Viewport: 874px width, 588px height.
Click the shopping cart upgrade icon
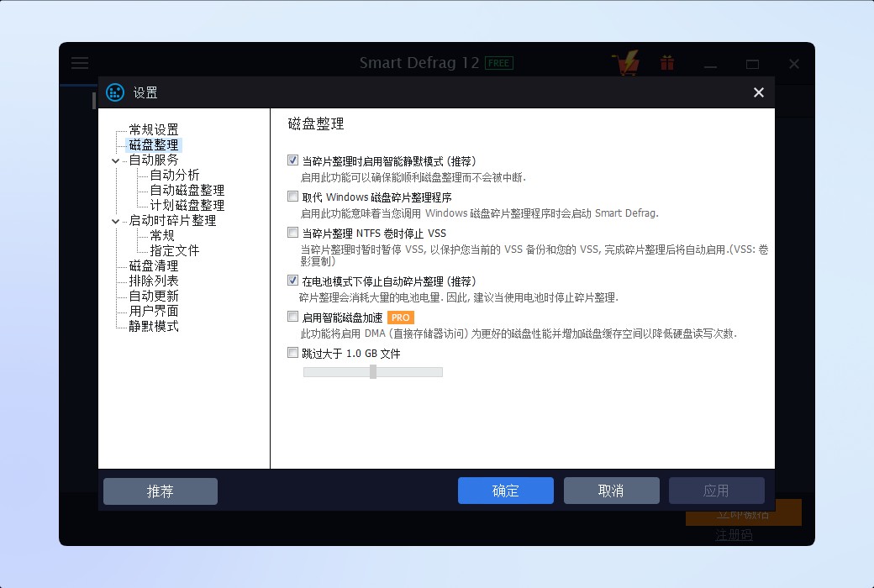pyautogui.click(x=626, y=62)
